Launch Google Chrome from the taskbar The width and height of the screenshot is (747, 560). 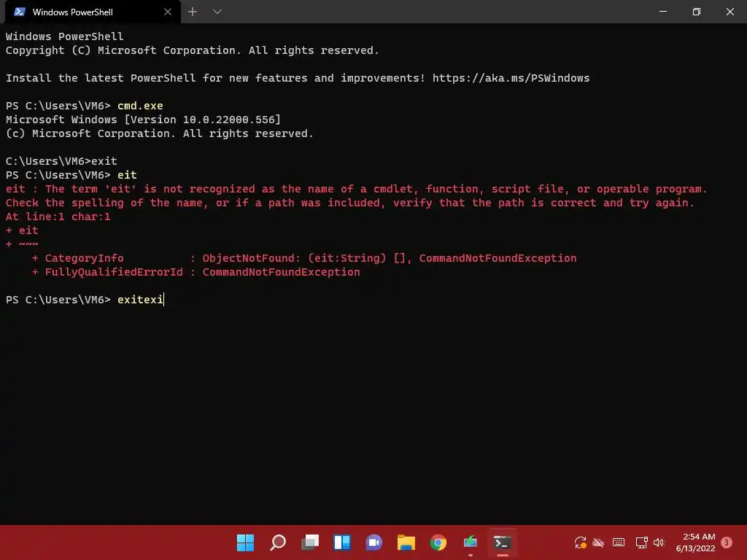click(438, 542)
